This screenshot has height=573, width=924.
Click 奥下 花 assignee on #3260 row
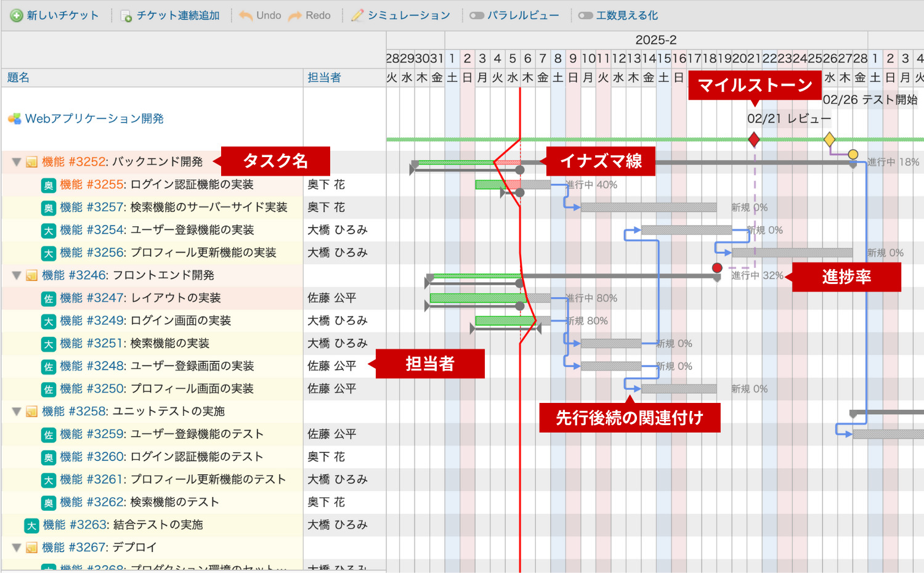(326, 457)
